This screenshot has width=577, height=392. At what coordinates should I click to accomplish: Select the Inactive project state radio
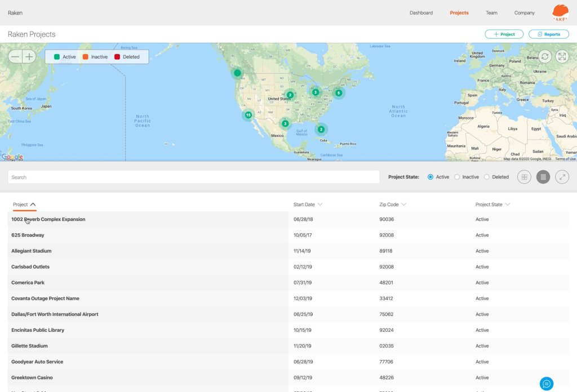point(457,177)
